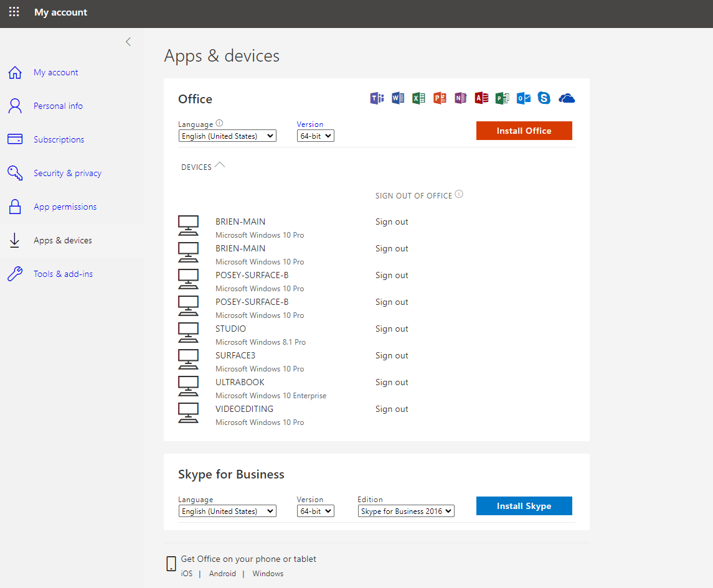This screenshot has width=713, height=588.
Task: Open Personal info page
Action: point(58,106)
